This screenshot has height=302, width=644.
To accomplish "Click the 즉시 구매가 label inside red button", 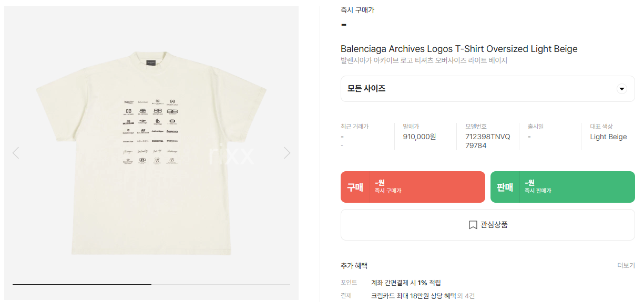I will 387,191.
